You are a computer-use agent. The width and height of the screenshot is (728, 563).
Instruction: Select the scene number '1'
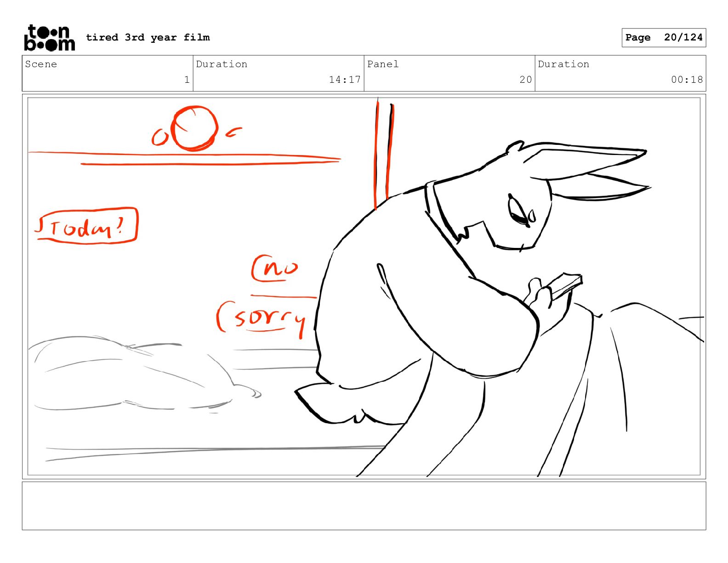[187, 80]
